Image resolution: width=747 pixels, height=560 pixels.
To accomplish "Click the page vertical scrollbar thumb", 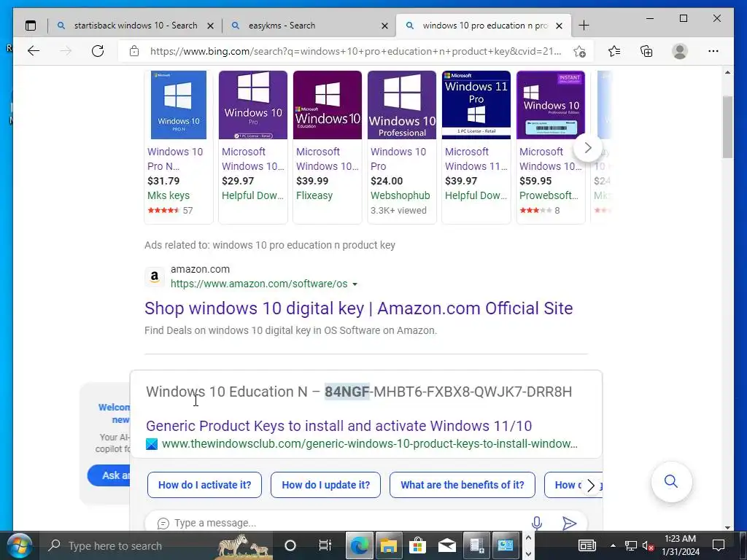I will pyautogui.click(x=727, y=127).
